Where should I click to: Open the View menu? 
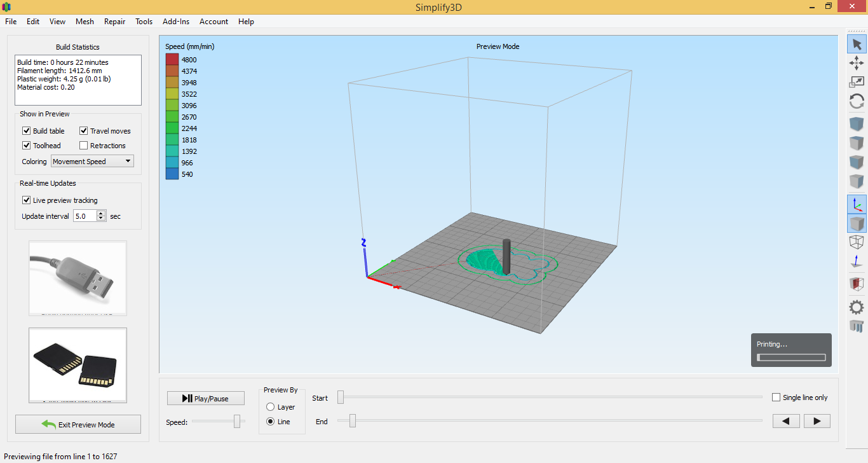[57, 22]
